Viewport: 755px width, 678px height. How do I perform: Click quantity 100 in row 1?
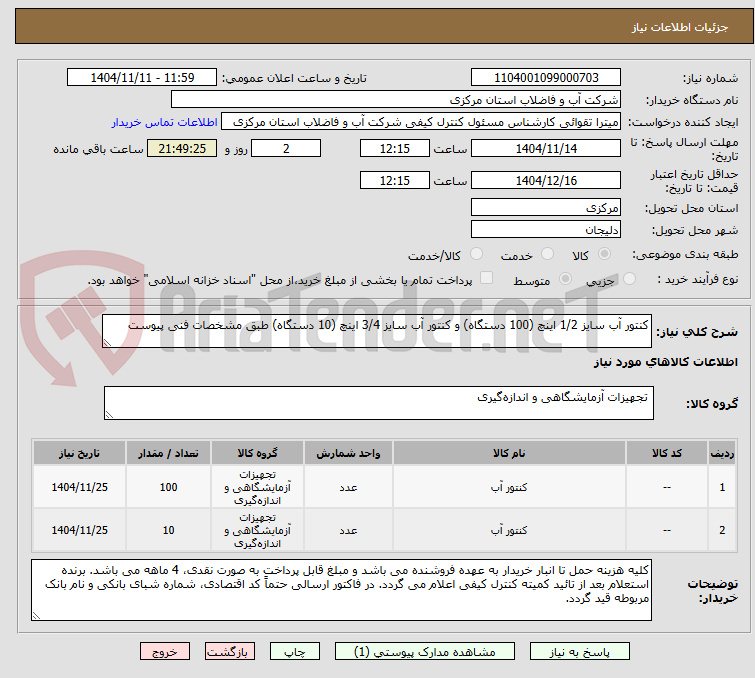pyautogui.click(x=168, y=487)
